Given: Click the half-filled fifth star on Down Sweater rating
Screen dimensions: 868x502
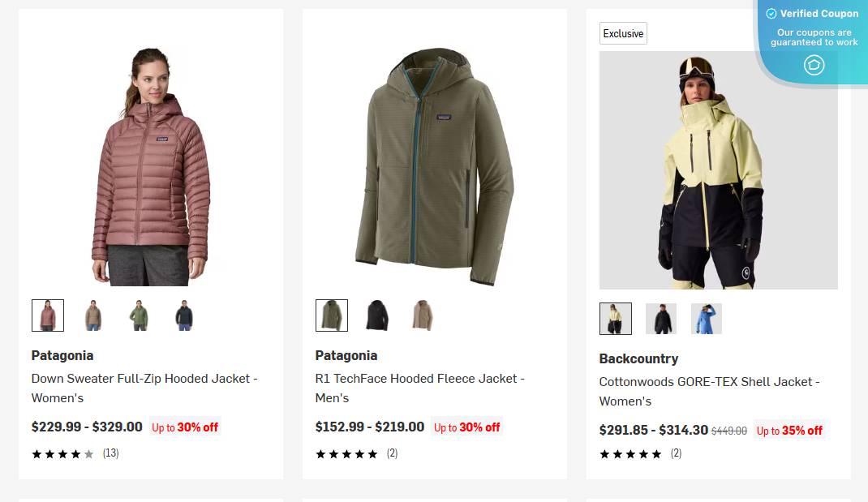Looking at the screenshot, I should [x=88, y=454].
